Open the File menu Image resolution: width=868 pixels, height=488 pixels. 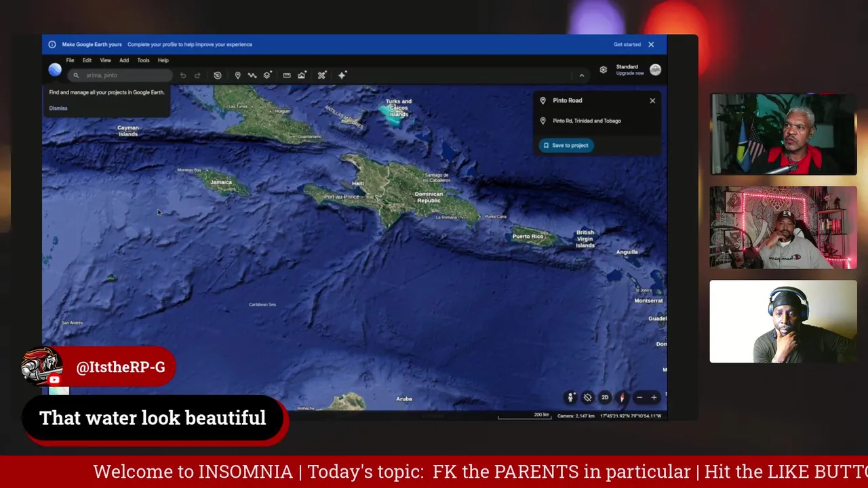[70, 60]
